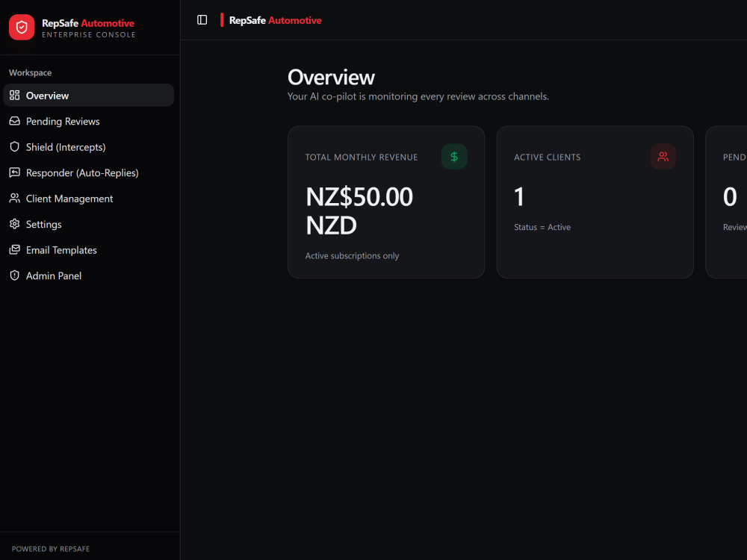747x560 pixels.
Task: Open Responder (Auto-Replies) page
Action: point(89,172)
